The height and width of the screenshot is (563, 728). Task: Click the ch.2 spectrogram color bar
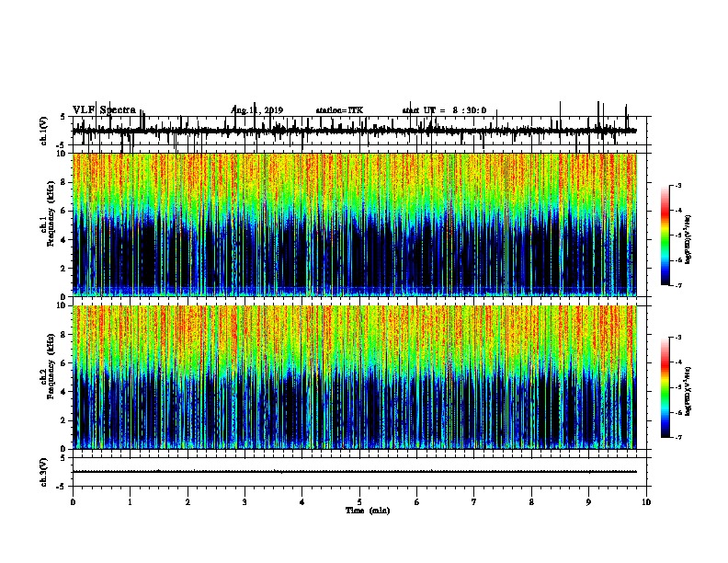(x=665, y=387)
